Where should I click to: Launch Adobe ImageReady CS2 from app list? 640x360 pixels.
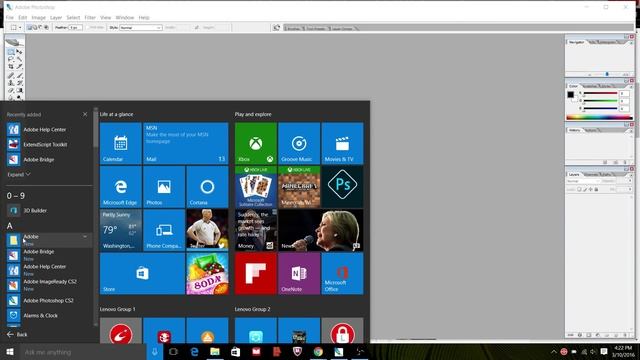(49, 285)
